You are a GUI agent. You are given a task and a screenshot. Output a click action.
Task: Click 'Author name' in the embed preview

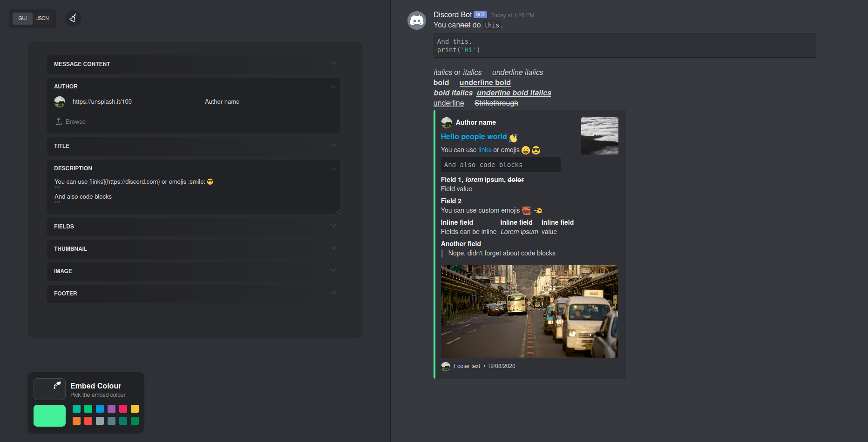pos(476,122)
